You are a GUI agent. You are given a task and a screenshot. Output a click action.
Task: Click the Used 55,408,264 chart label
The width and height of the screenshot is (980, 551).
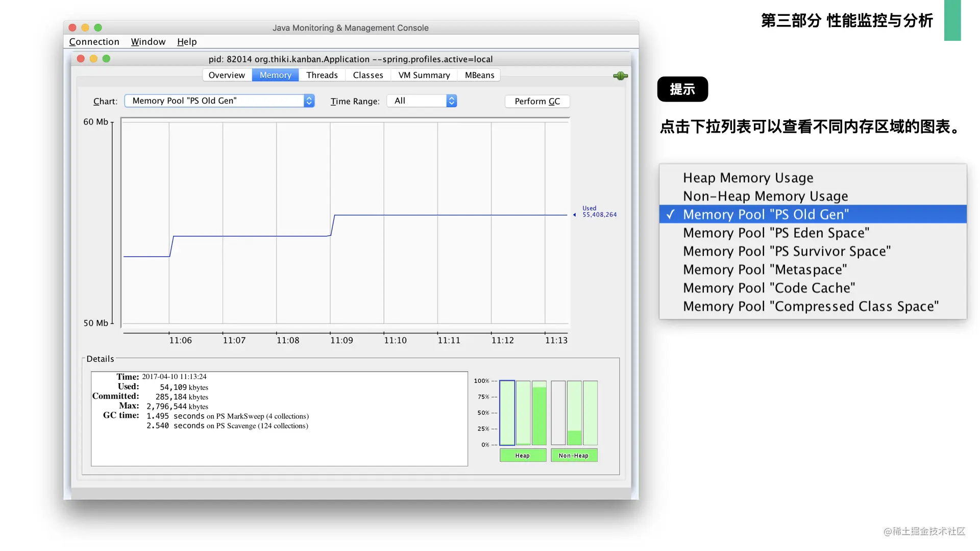(x=599, y=212)
